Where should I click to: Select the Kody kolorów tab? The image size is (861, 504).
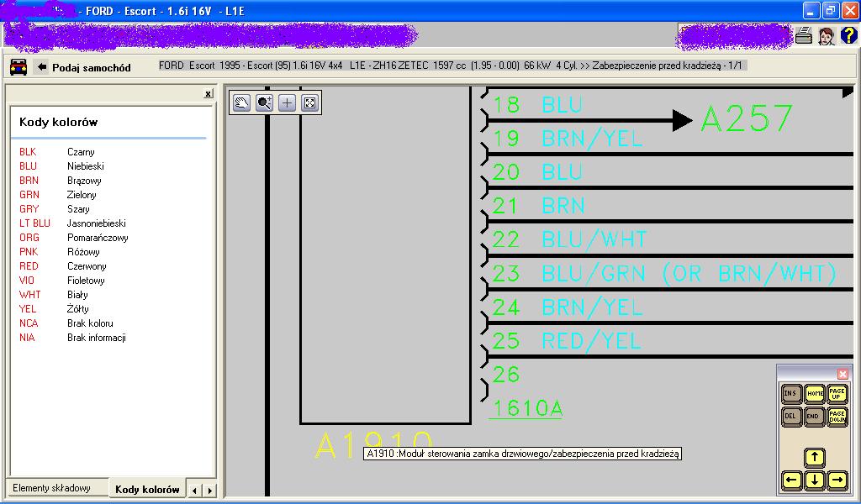147,489
